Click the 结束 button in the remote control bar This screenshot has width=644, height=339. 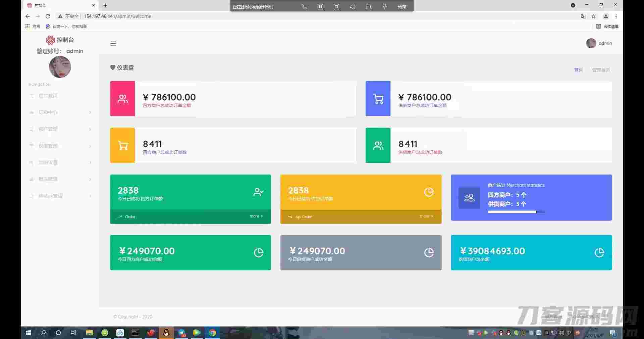point(402,7)
